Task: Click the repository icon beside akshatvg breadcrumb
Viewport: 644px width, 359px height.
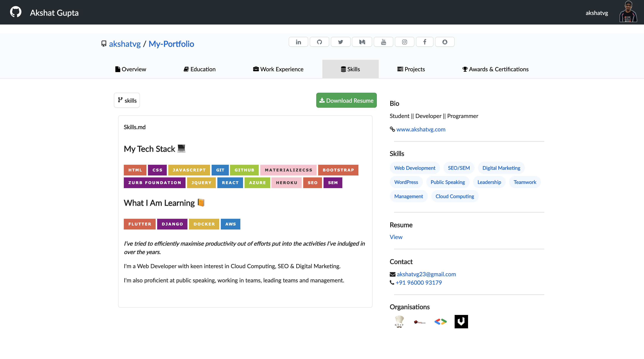Action: (104, 44)
